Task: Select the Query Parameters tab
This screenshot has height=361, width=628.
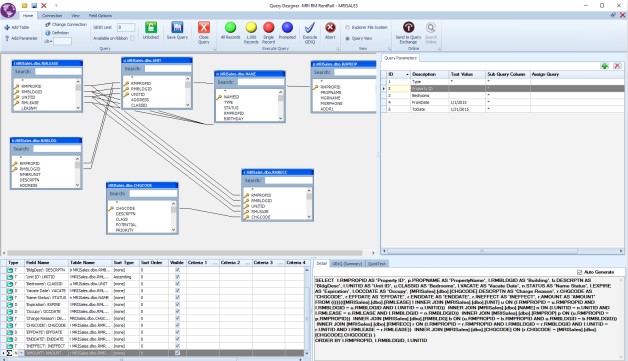Action: point(400,58)
